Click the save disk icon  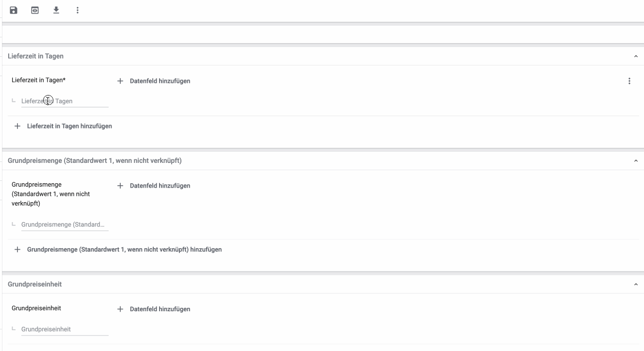(x=14, y=10)
